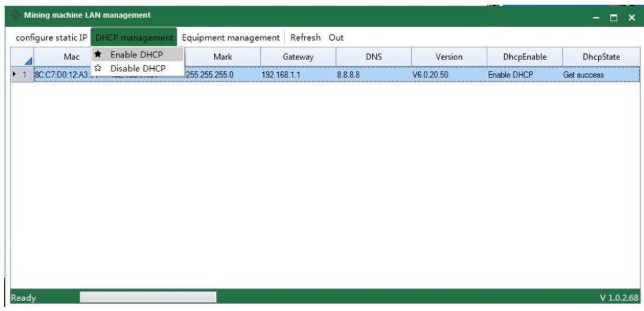644x311 pixels.
Task: Click the progress bar in the status bar
Action: (x=148, y=297)
